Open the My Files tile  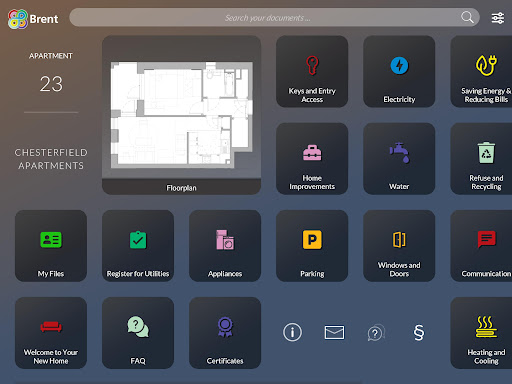51,246
